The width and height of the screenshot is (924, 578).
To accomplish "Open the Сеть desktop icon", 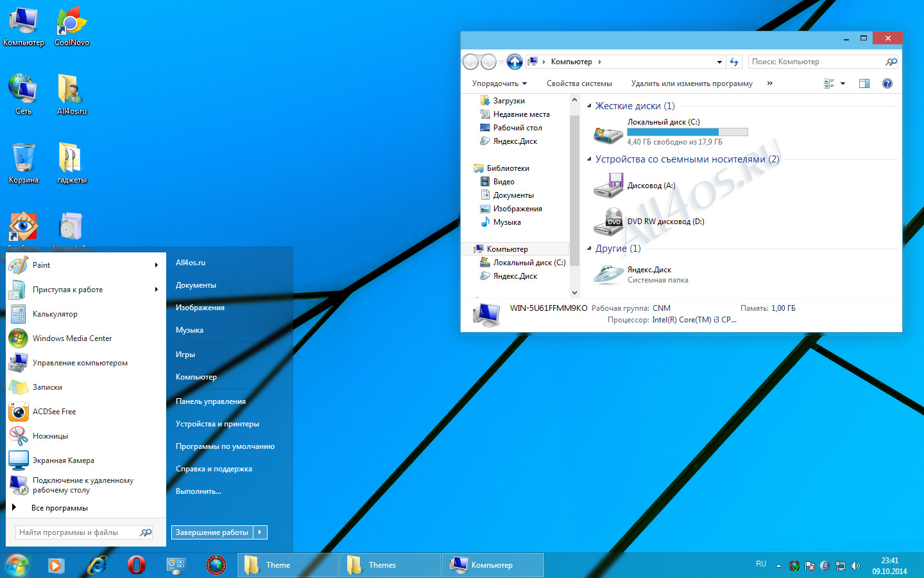I will (24, 95).
